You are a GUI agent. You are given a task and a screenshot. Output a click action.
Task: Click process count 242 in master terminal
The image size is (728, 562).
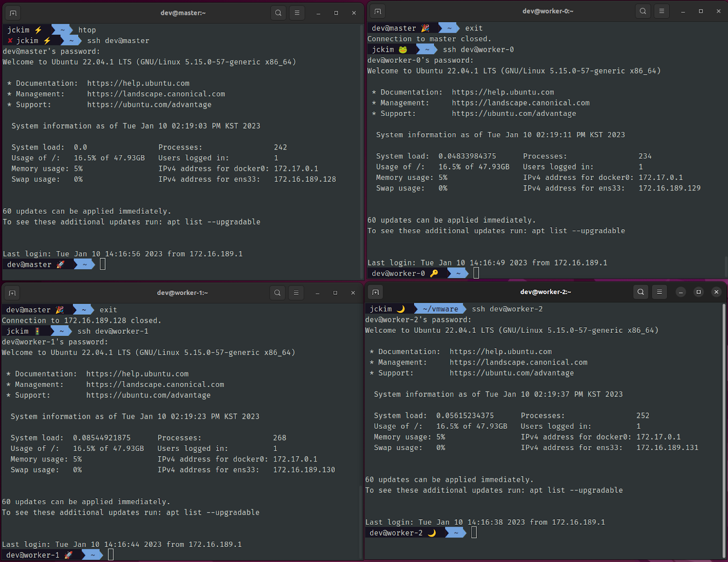pos(280,147)
